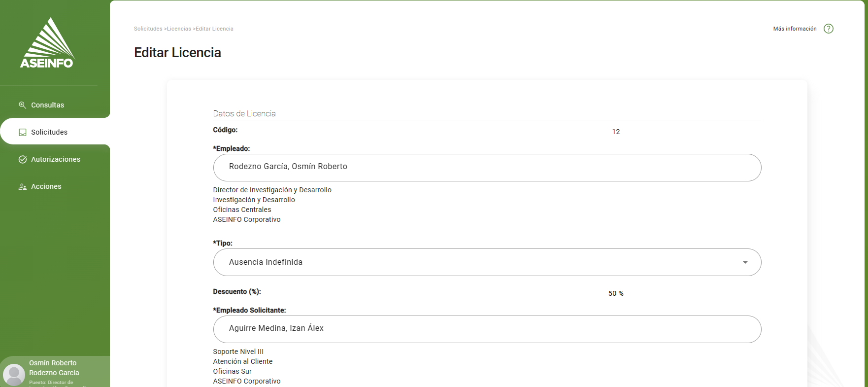Open the help question mark icon

pos(829,29)
